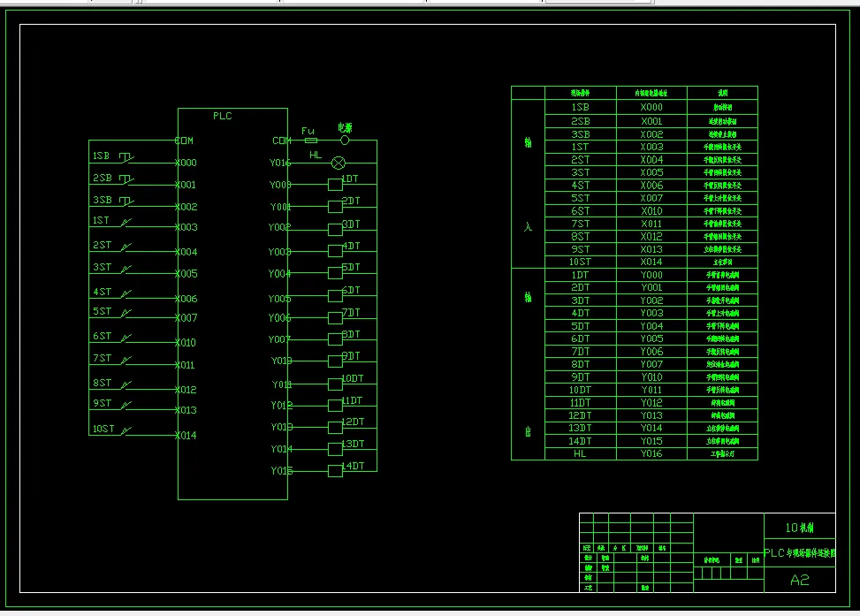Click the Y016 output terminal on the PLC
860x616 pixels.
(279, 163)
